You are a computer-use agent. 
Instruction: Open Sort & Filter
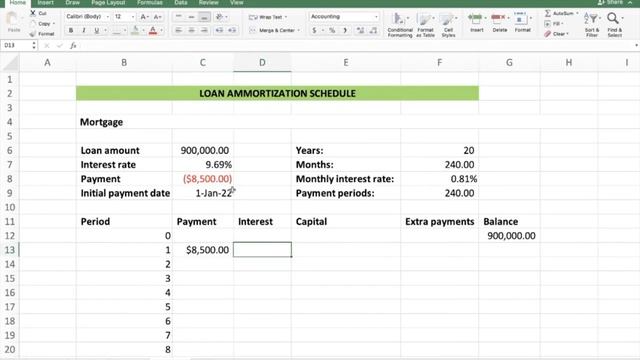592,24
